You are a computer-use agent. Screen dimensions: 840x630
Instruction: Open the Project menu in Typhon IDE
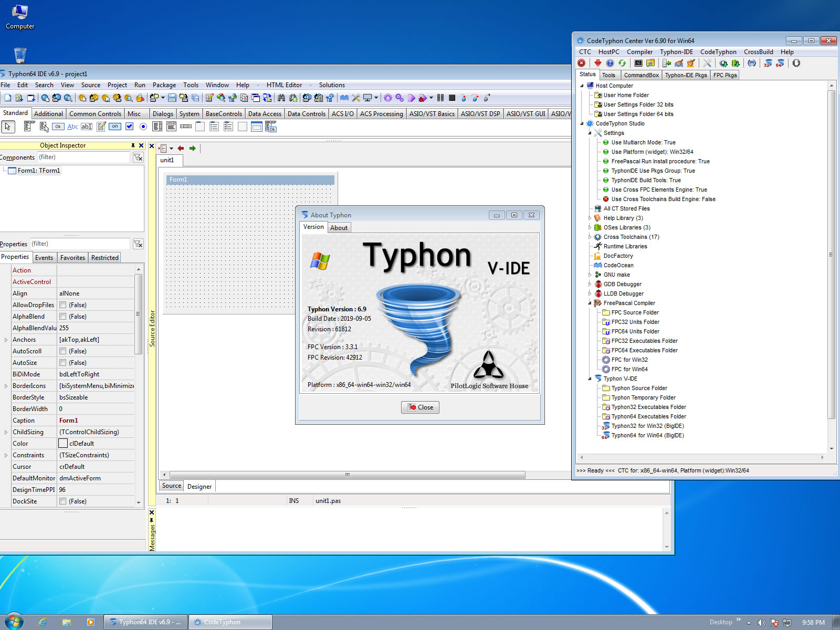coord(117,85)
